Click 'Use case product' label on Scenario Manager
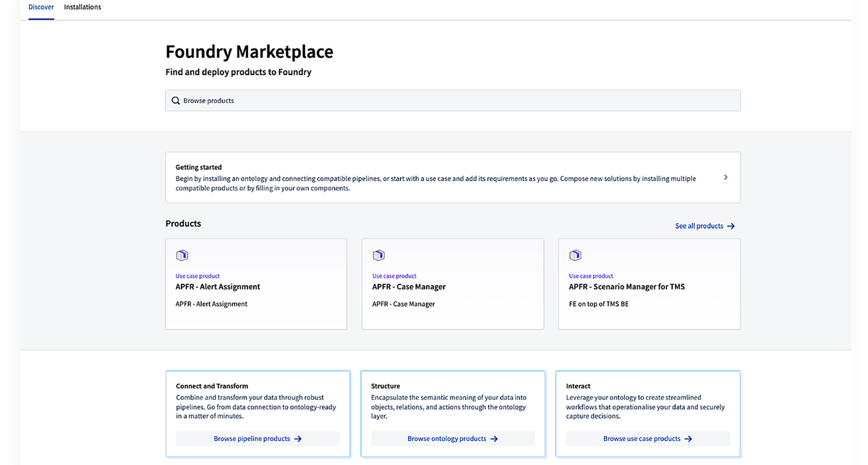The image size is (868, 465). tap(591, 276)
